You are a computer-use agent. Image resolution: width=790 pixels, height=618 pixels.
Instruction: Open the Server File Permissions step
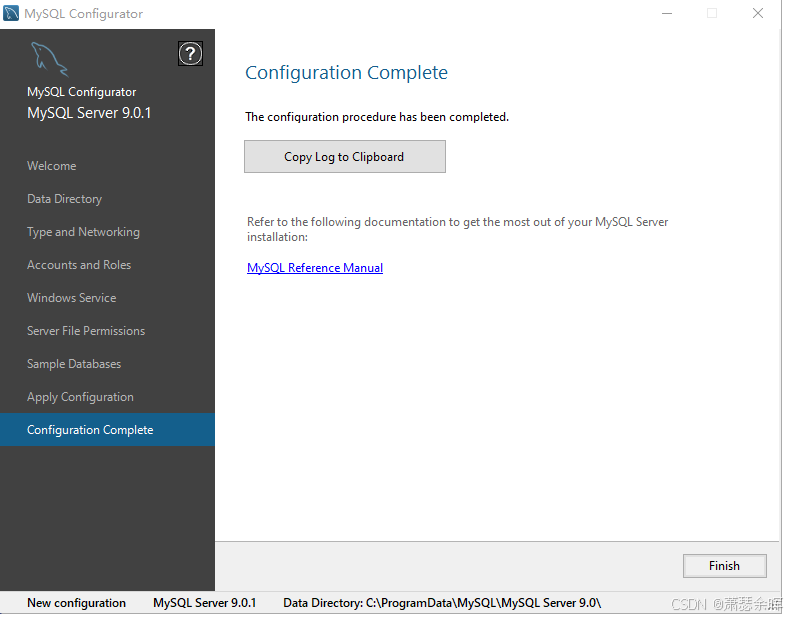coord(86,331)
